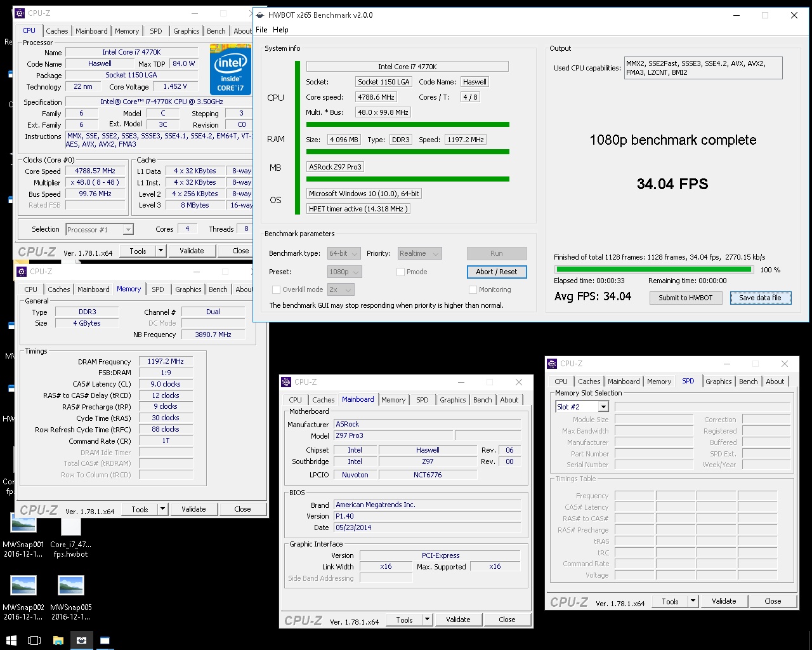This screenshot has height=650, width=812.
Task: Expand Tools arrow in CPU window
Action: (161, 251)
